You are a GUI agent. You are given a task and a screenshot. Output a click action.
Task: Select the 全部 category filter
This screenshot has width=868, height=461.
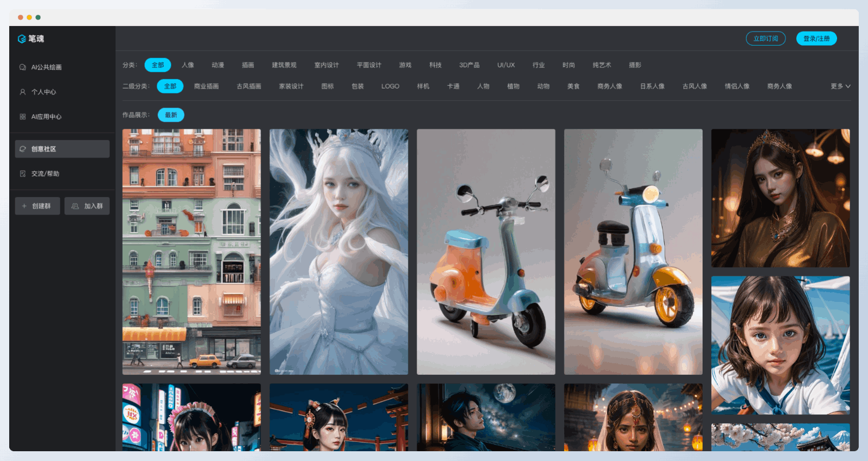point(158,65)
